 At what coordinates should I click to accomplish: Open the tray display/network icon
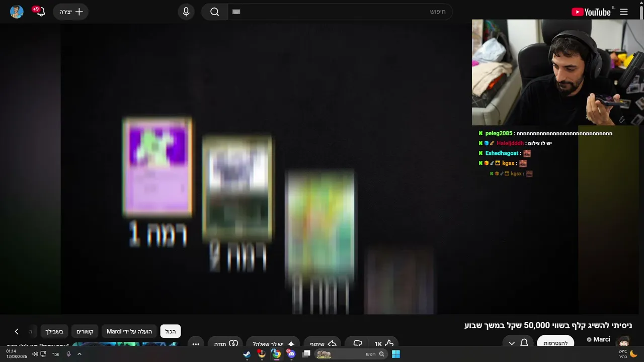(44, 354)
